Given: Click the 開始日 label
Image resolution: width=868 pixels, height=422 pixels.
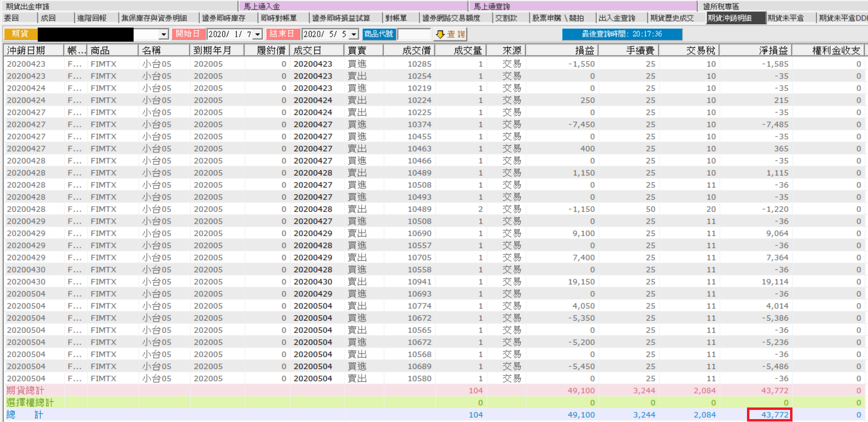Looking at the screenshot, I should point(188,34).
